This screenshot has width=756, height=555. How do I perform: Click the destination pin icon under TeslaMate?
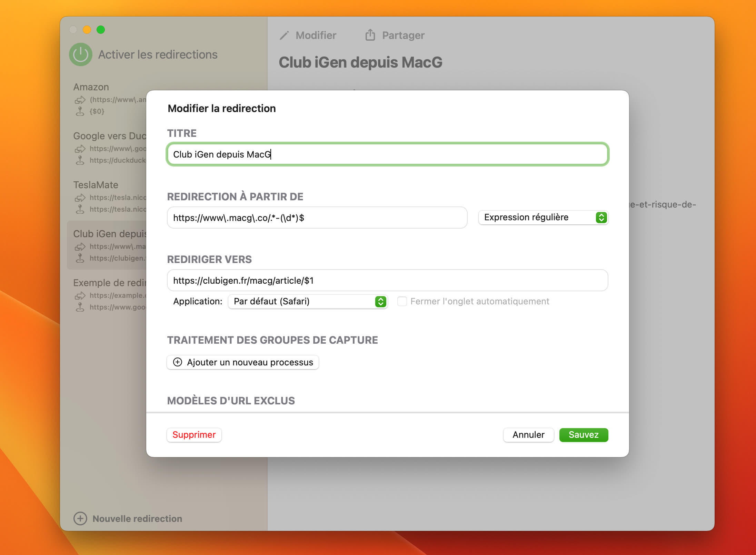point(80,209)
